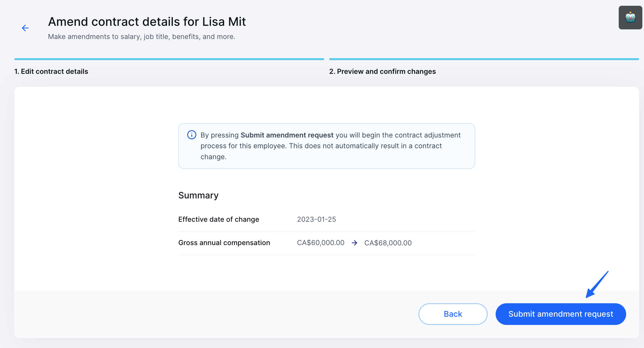Click the Gross annual compensation label

[224, 243]
